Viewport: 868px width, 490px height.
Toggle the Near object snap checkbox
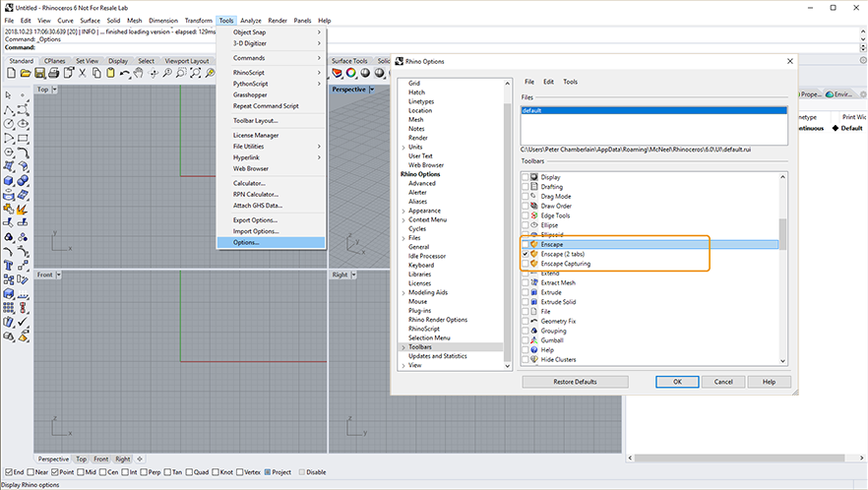[x=31, y=472]
